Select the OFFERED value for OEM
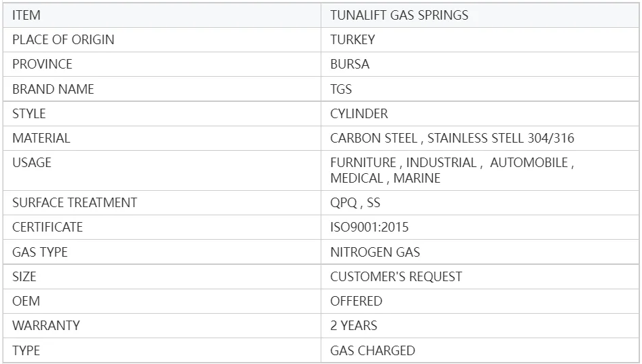The height and width of the screenshot is (364, 642). coord(356,301)
